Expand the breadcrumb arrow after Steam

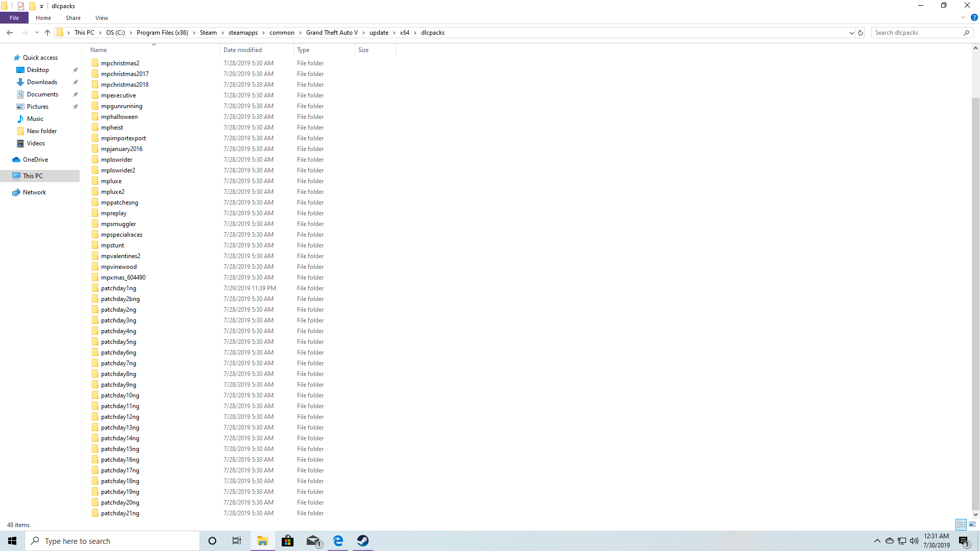[x=223, y=33]
